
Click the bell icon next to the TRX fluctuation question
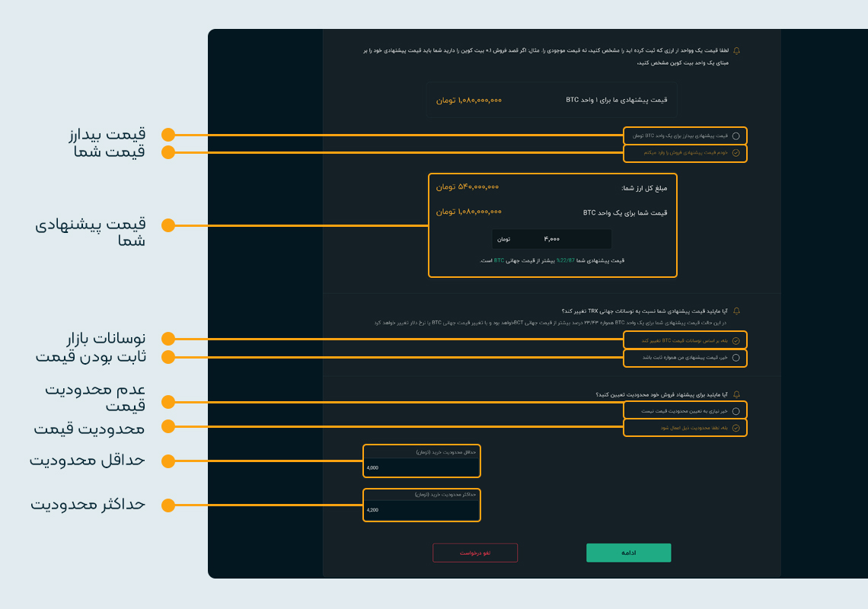pyautogui.click(x=736, y=311)
